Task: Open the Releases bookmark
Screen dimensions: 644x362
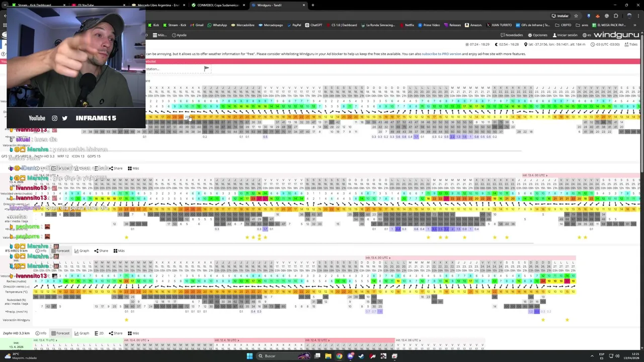Action: [x=452, y=25]
